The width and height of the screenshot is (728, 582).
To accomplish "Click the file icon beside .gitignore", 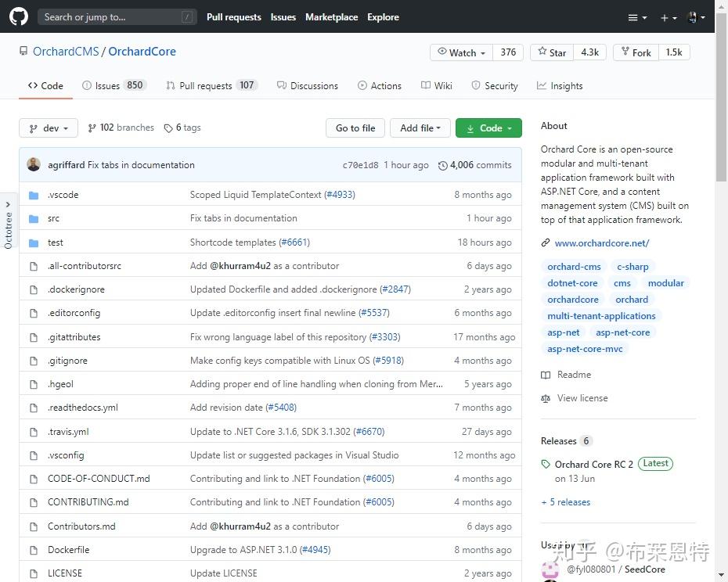I will tap(34, 361).
